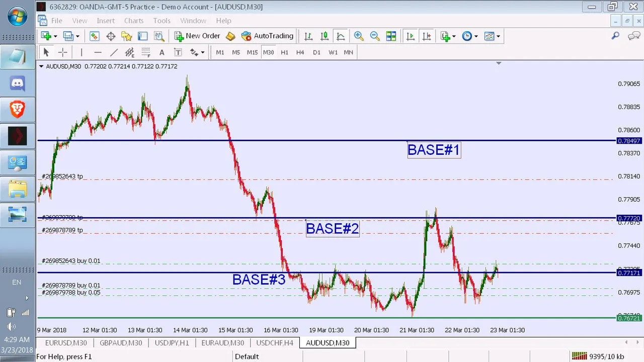Image resolution: width=644 pixels, height=362 pixels.
Task: Click the Periods clock icon
Action: [467, 36]
